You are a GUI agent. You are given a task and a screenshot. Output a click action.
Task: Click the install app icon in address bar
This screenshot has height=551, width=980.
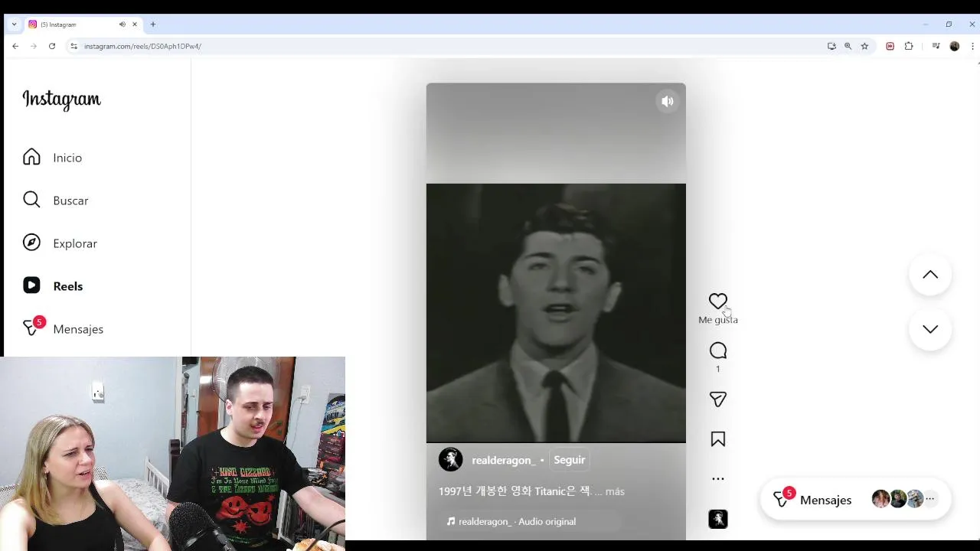[x=831, y=46]
